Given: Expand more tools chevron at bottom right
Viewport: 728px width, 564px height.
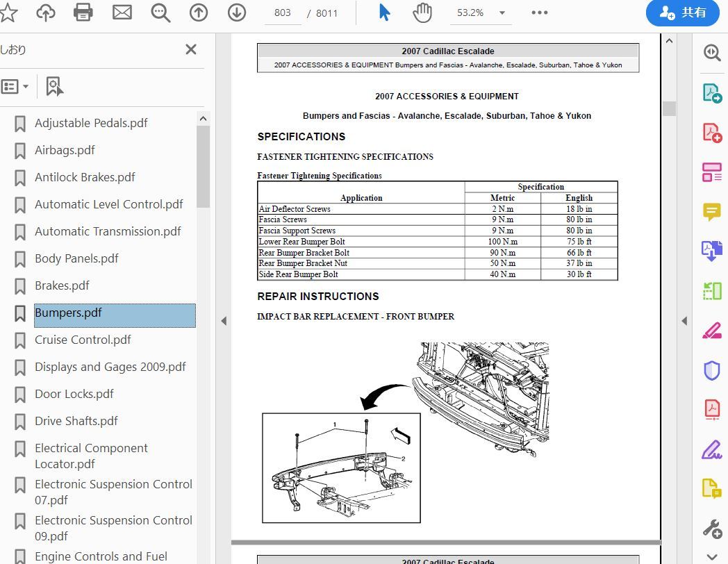Looking at the screenshot, I should [x=712, y=556].
